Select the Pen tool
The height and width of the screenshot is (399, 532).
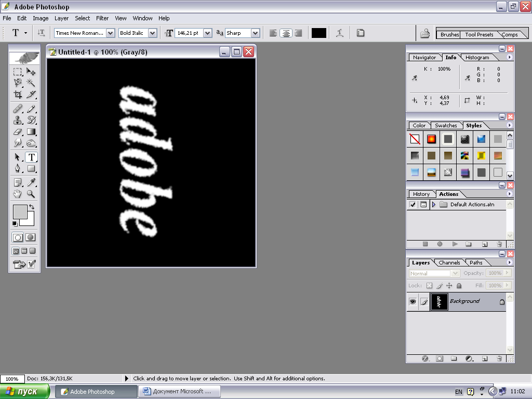click(18, 169)
